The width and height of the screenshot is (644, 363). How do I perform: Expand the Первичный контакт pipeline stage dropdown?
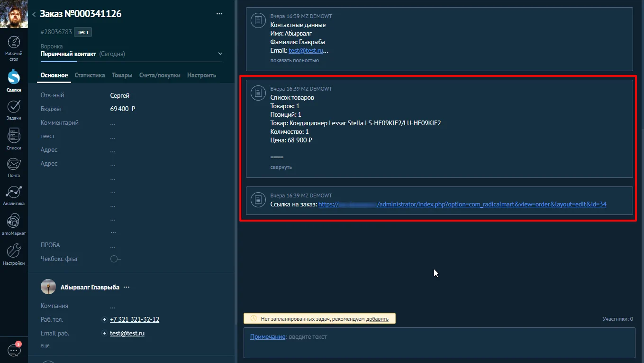click(220, 54)
